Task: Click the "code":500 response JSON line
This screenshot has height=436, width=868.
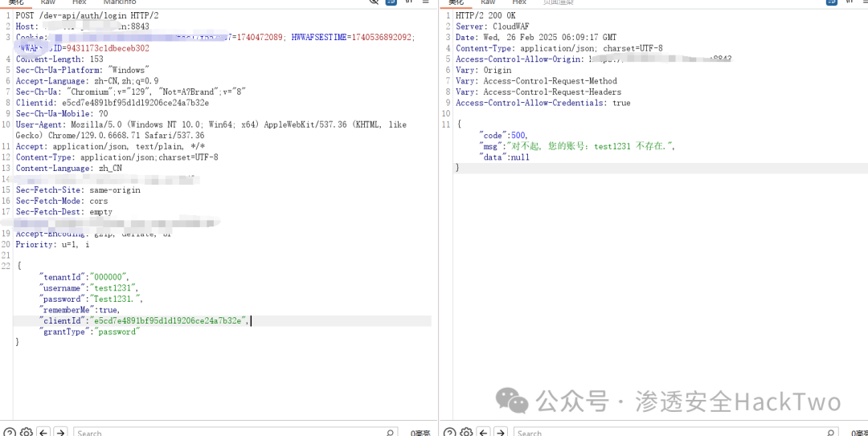Action: tap(504, 136)
